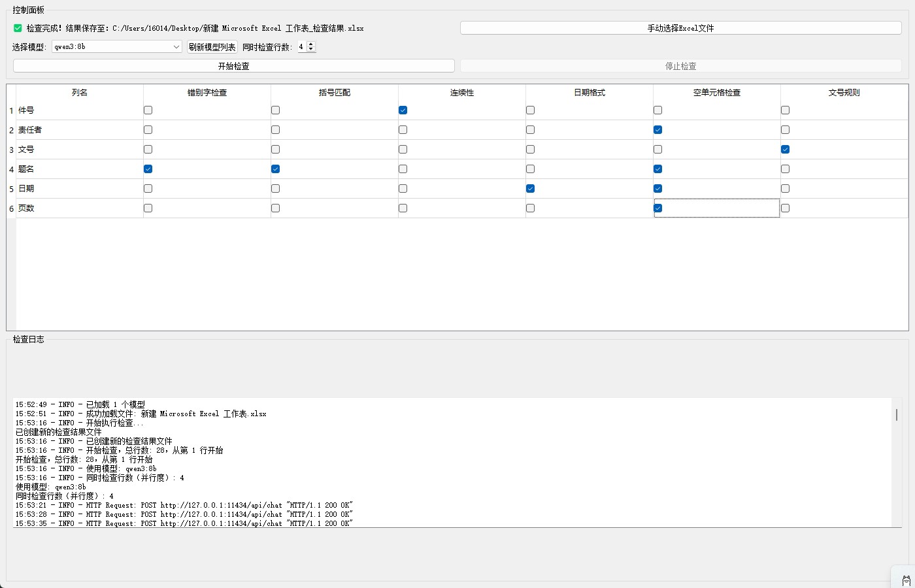Select row header number 1
The height and width of the screenshot is (588, 915).
[11, 110]
